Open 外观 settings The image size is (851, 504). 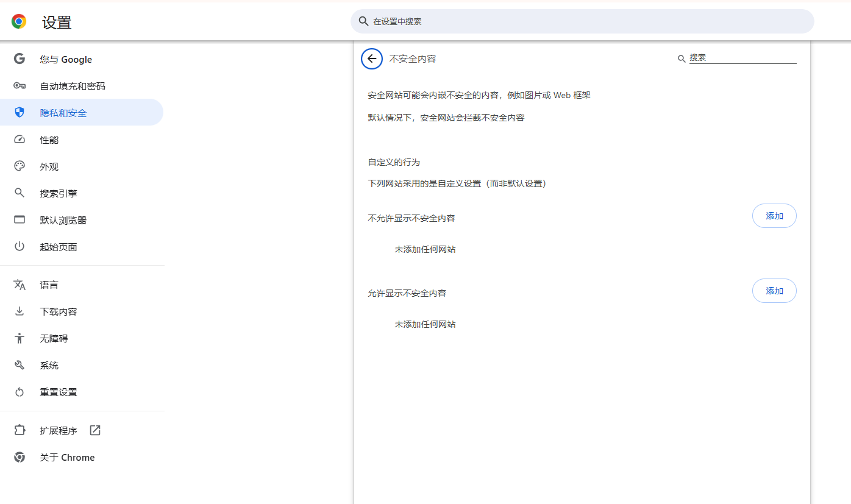tap(82, 166)
